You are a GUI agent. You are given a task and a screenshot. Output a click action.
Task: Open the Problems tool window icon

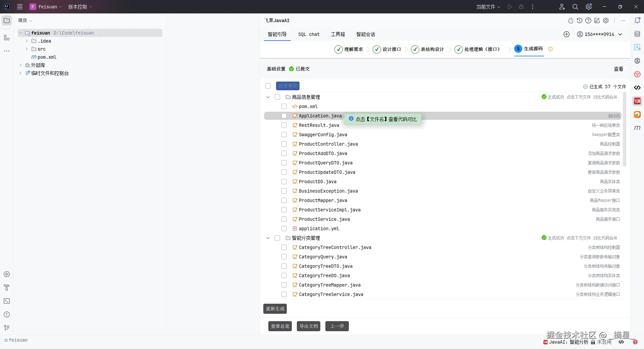pos(7,314)
